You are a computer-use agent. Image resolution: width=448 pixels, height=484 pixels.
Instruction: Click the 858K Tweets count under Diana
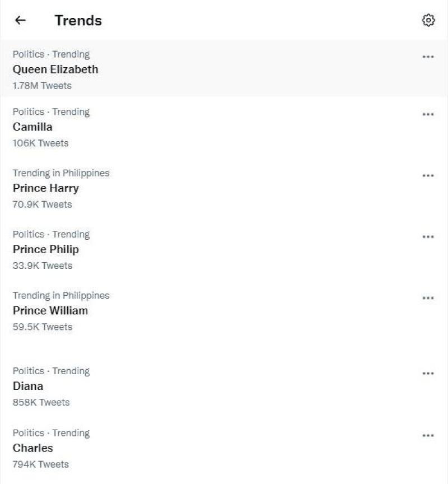coord(41,402)
